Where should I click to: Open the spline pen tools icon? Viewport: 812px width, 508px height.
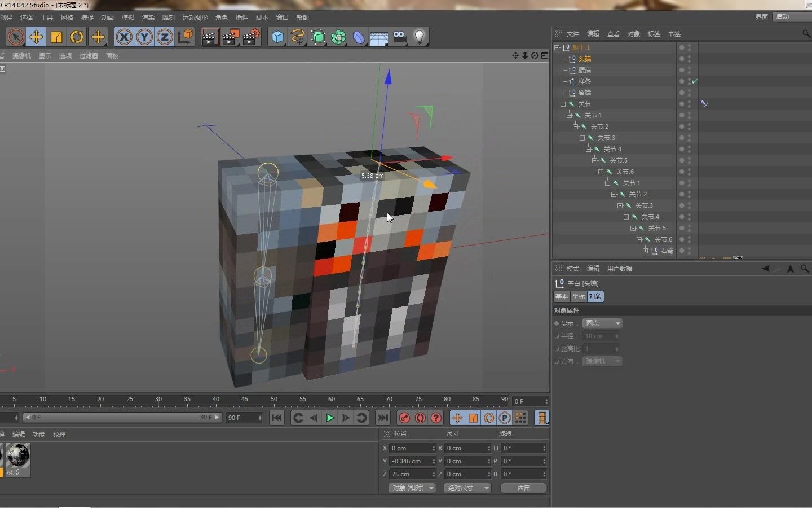click(x=298, y=37)
